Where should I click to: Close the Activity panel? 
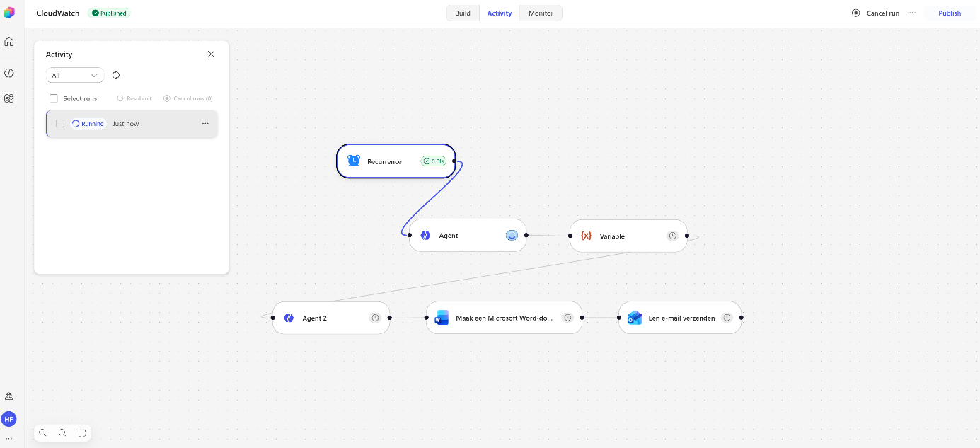[x=211, y=54]
